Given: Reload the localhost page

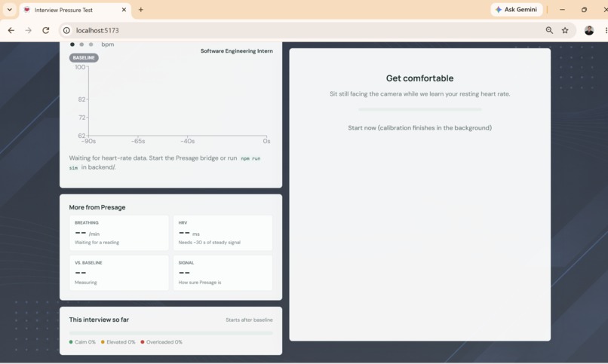Looking at the screenshot, I should [x=46, y=30].
